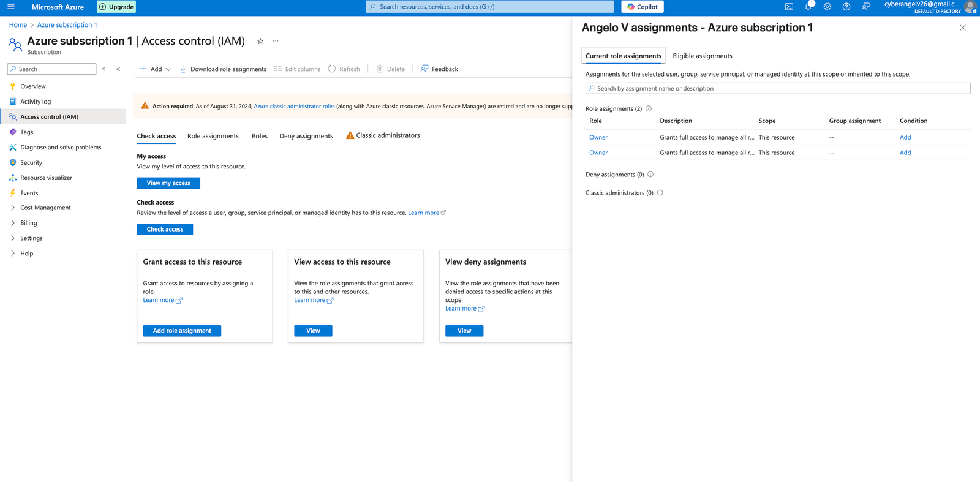Focus the sidebar Search box
Screen dimensions: 980x482
52,69
